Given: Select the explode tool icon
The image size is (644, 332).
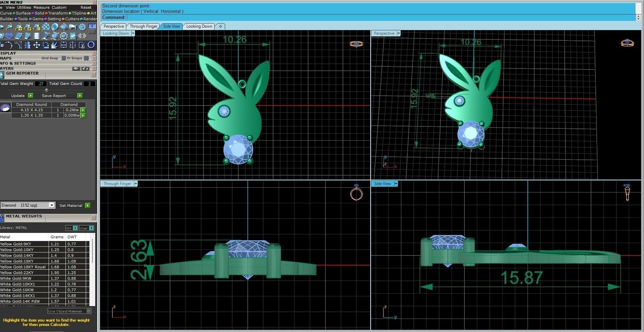Looking at the screenshot, I should coord(54,45).
